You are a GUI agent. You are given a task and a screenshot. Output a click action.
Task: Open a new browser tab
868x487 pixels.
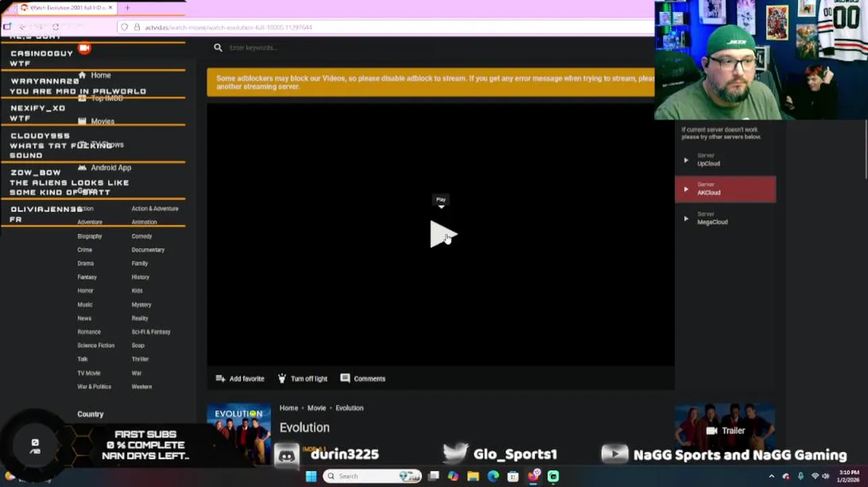click(x=127, y=7)
